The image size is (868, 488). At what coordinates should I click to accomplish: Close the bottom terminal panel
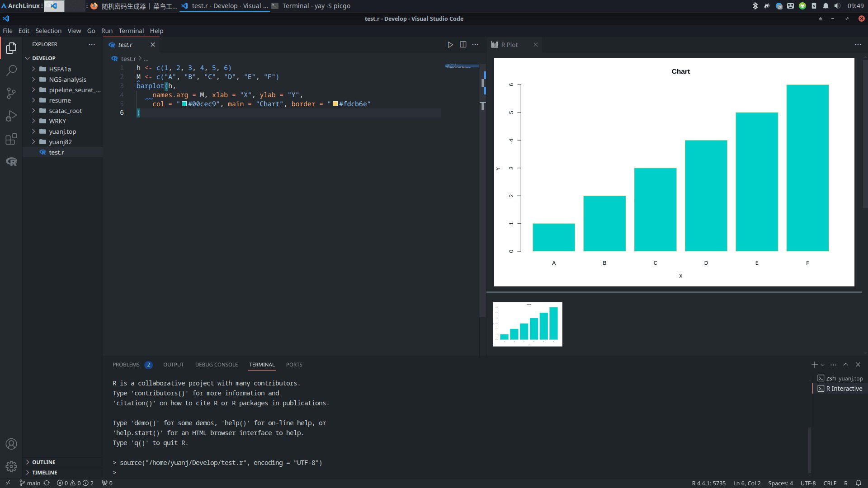click(858, 365)
